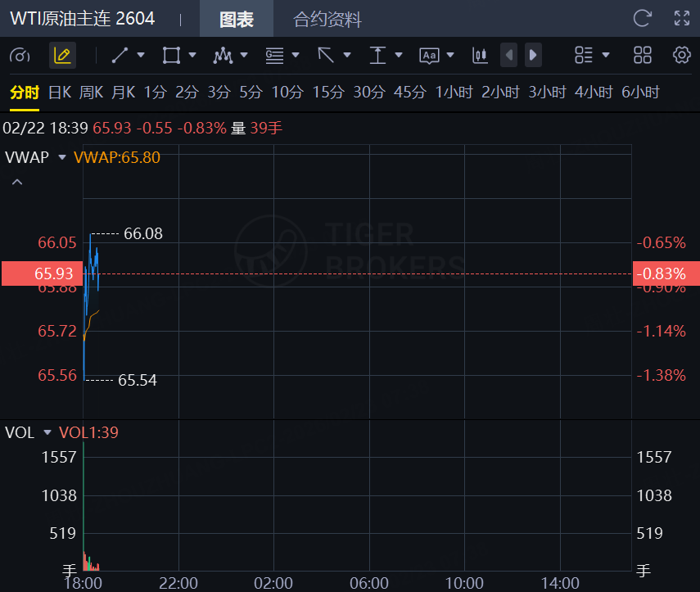Click the next arrow toolbar button
The image size is (700, 592).
tap(533, 55)
